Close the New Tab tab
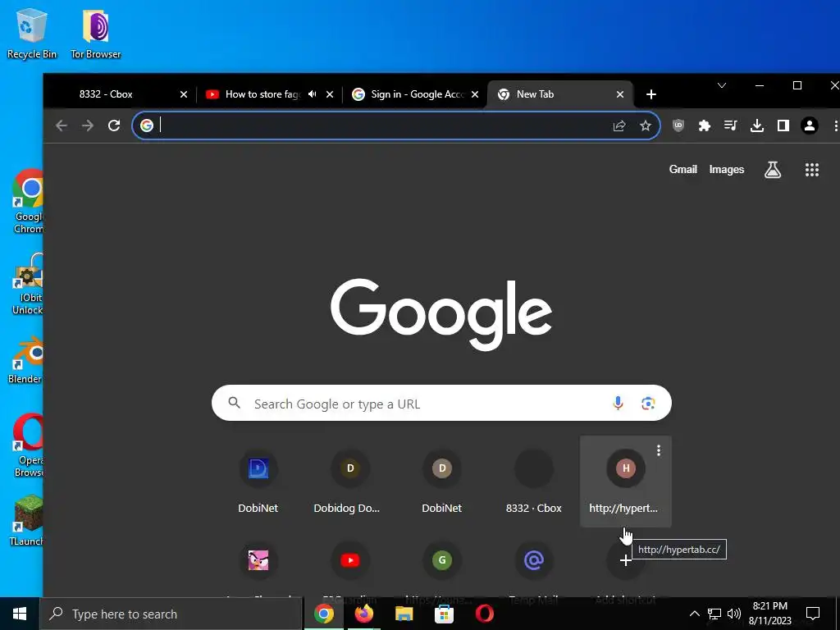Image resolution: width=840 pixels, height=630 pixels. (x=620, y=94)
